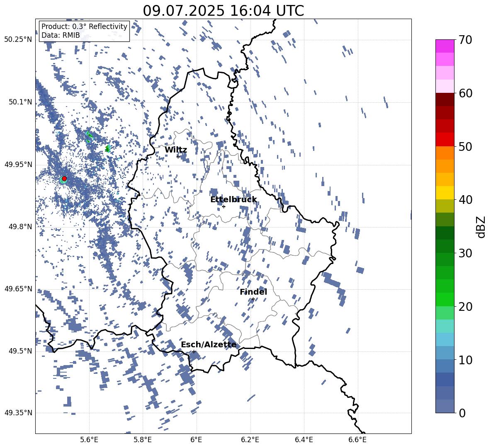The width and height of the screenshot is (491, 448).
Task: Click the red radar site marker
Action: [64, 179]
